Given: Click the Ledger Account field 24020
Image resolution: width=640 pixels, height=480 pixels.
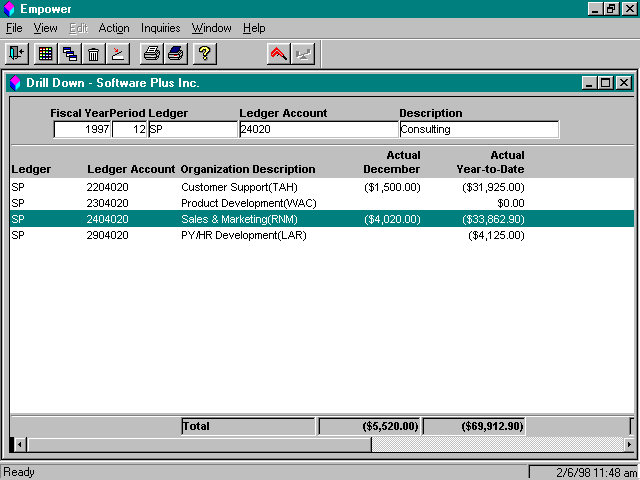Looking at the screenshot, I should [318, 129].
